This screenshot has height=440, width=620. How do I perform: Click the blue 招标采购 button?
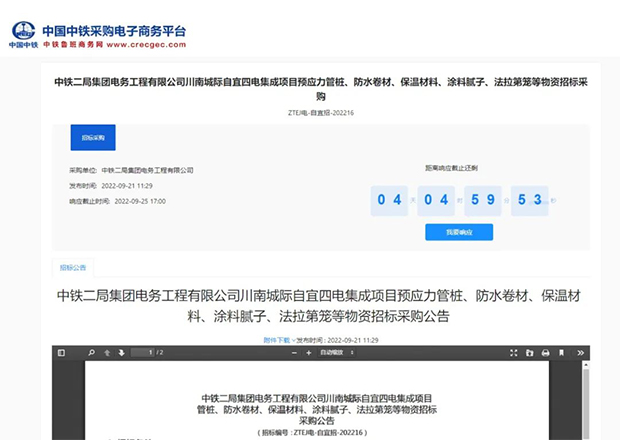(x=93, y=138)
